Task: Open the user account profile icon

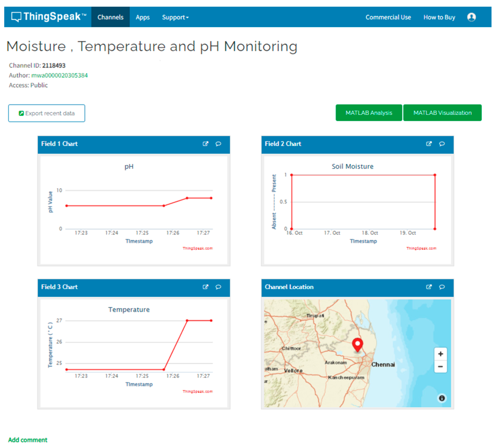Action: 471,17
